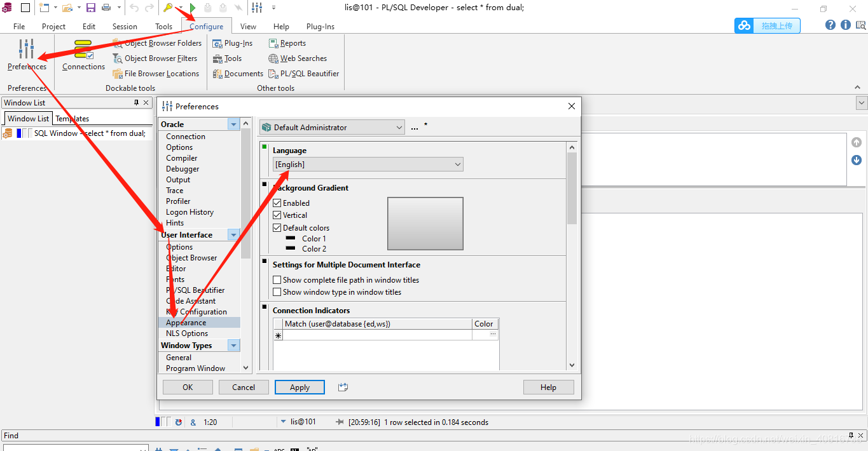
Task: Collapse the Oracle preferences section
Action: pos(234,124)
